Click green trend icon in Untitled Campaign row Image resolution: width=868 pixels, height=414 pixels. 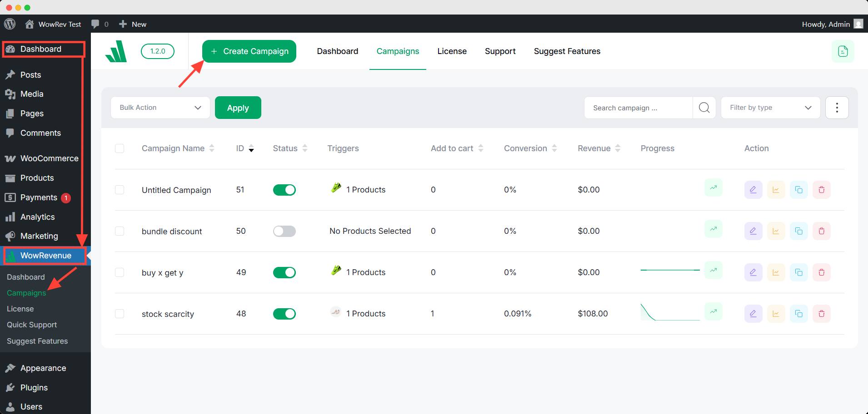coord(713,187)
